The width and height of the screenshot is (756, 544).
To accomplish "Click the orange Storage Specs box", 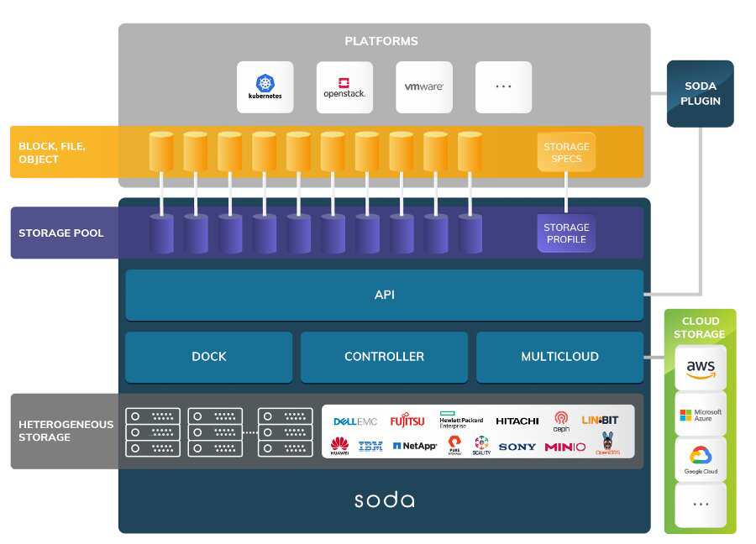I will click(565, 152).
